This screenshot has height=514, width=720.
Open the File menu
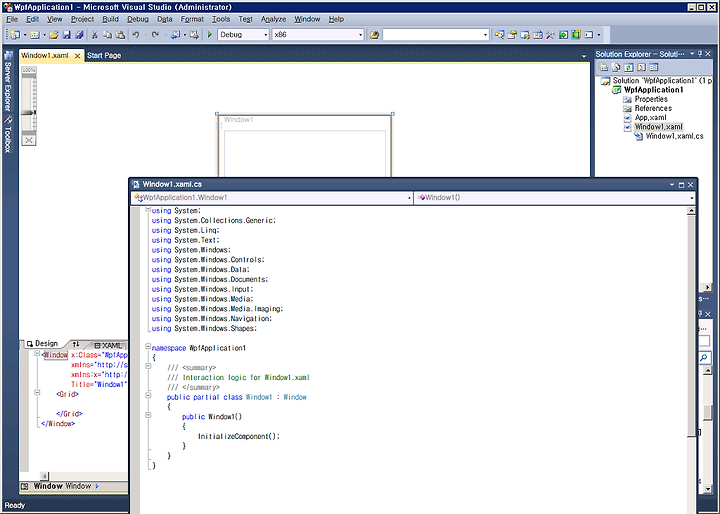click(x=12, y=19)
